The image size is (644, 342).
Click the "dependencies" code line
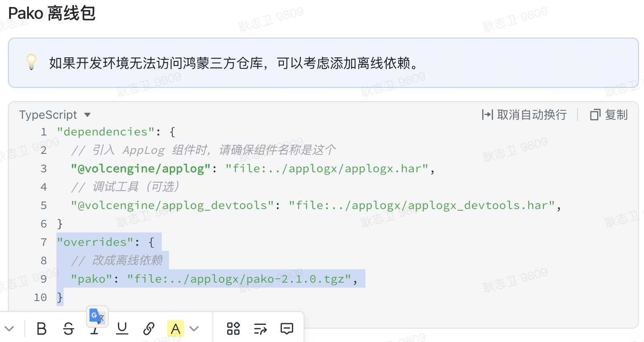(x=116, y=132)
